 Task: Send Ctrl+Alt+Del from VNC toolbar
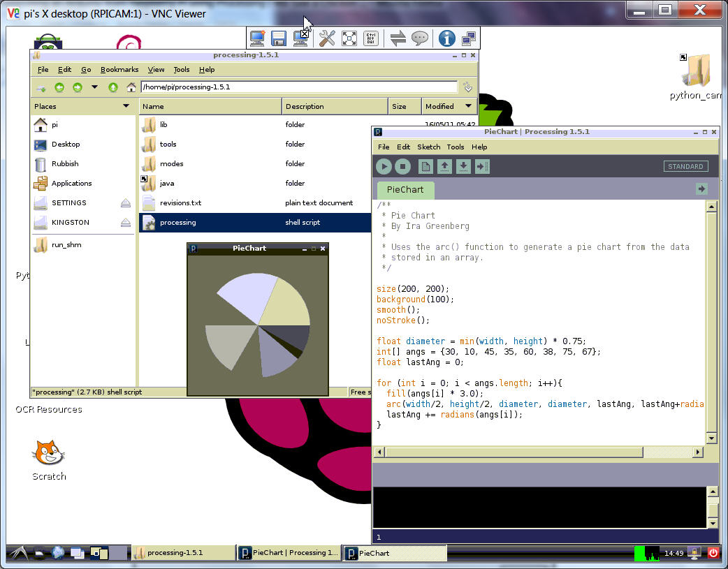(372, 38)
